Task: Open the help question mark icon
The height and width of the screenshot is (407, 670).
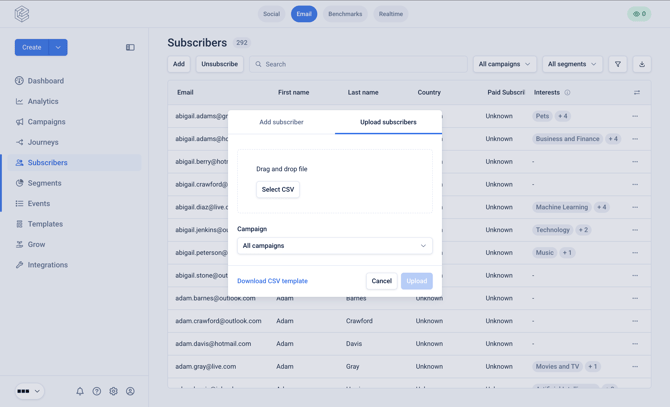Action: (x=97, y=391)
